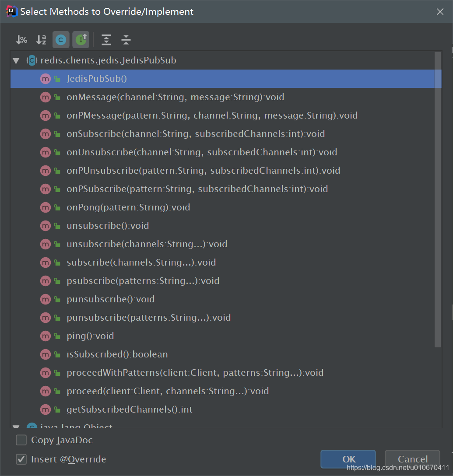Click class icon of JedisPubSub node
Screen dimensions: 453x476
pos(32,60)
